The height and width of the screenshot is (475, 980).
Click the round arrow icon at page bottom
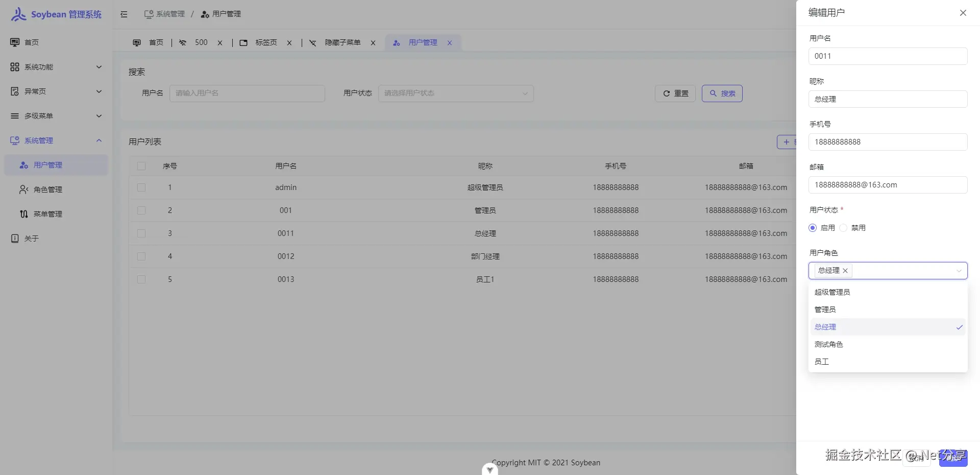coord(490,469)
